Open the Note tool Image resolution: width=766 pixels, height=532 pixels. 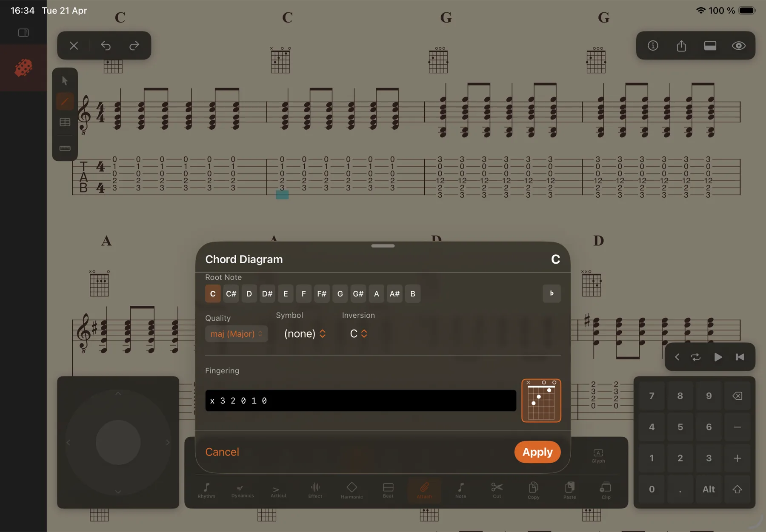(461, 490)
